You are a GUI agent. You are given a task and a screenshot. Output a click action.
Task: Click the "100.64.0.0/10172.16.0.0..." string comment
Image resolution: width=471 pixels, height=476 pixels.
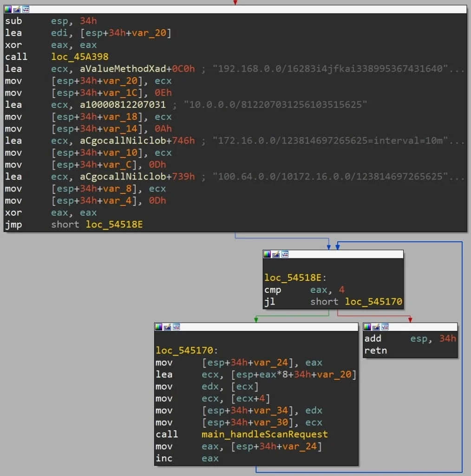338,177
